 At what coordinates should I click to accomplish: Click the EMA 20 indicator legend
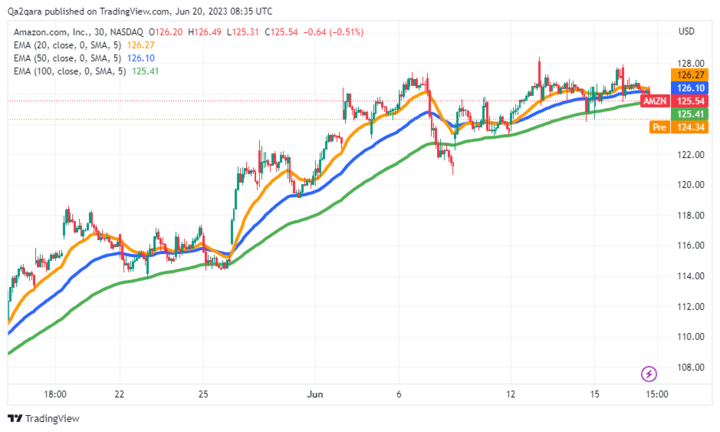(x=84, y=45)
